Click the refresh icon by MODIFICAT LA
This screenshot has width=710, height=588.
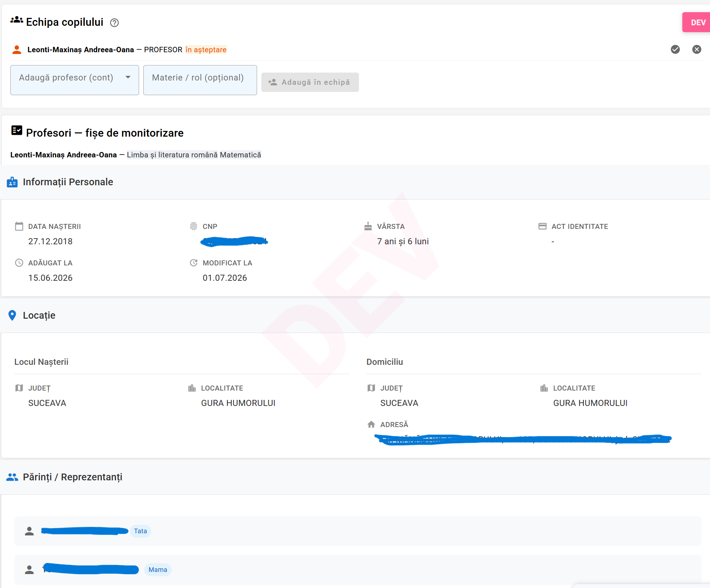[x=193, y=263]
